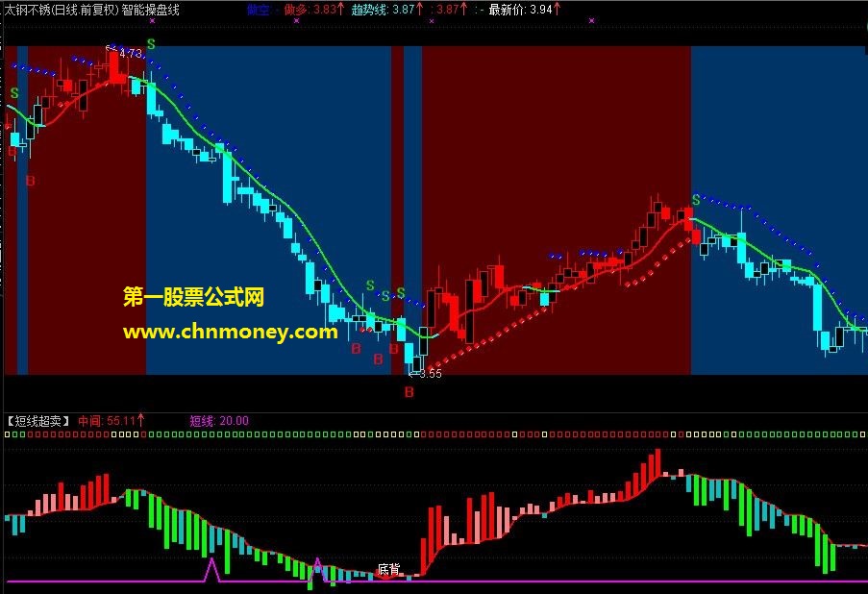Click the 底背 divergence label
The height and width of the screenshot is (594, 868).
coord(388,569)
